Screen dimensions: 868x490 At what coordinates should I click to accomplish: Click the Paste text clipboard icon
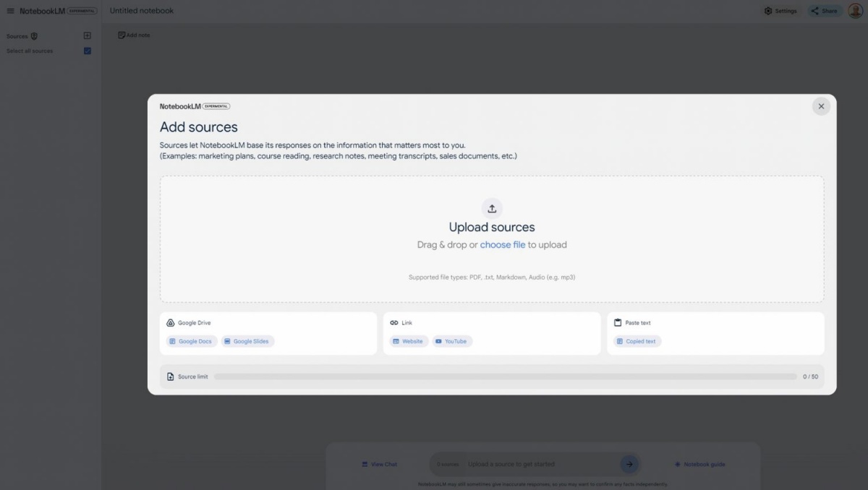click(x=618, y=323)
